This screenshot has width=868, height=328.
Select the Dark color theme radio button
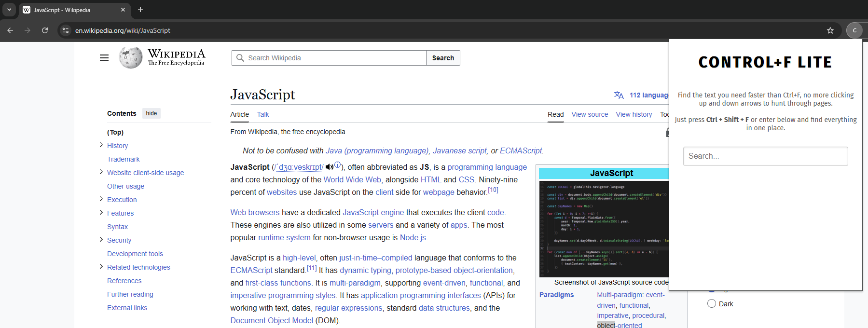pos(712,303)
